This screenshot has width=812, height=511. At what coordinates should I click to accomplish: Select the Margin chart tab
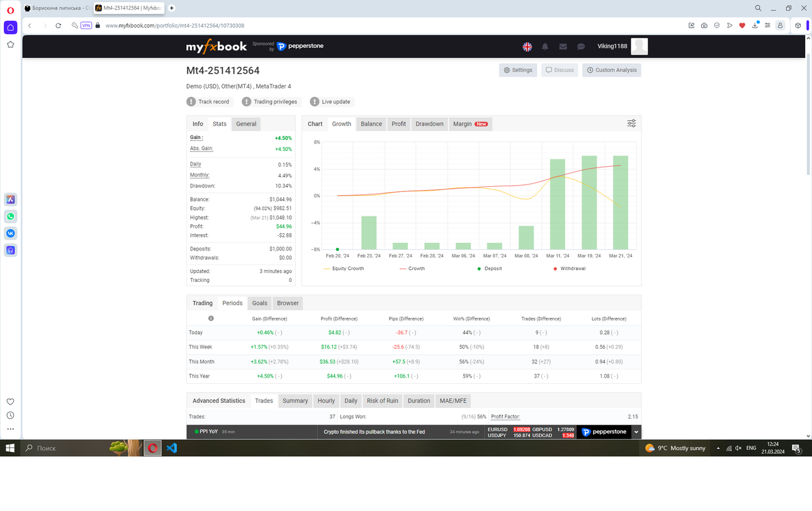pos(470,124)
